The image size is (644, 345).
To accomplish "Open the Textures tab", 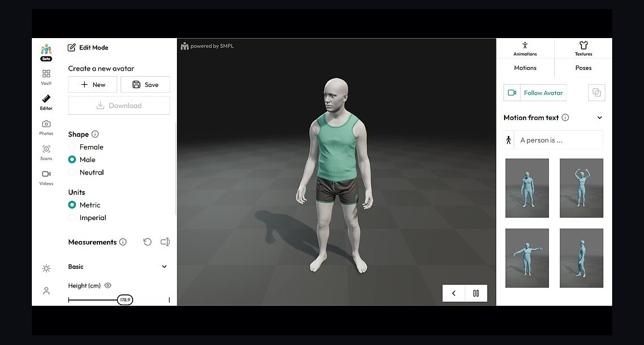I will 583,48.
